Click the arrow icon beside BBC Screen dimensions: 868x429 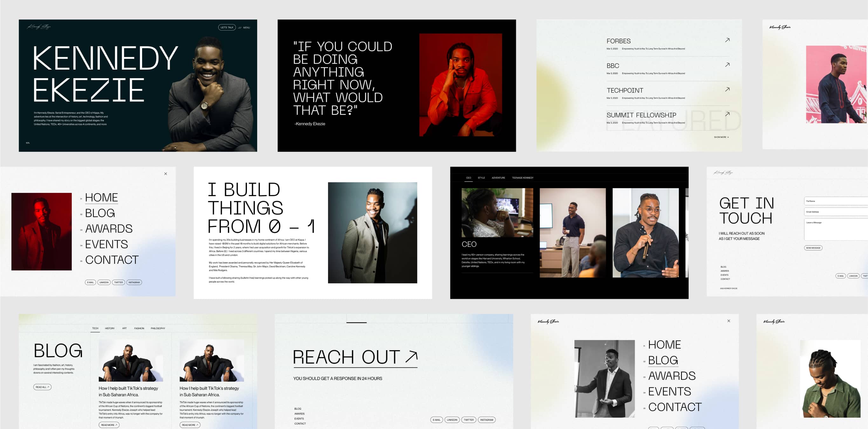(x=727, y=65)
